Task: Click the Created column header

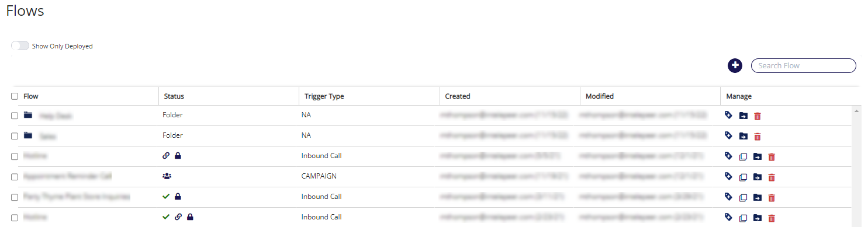Action: pyautogui.click(x=458, y=96)
